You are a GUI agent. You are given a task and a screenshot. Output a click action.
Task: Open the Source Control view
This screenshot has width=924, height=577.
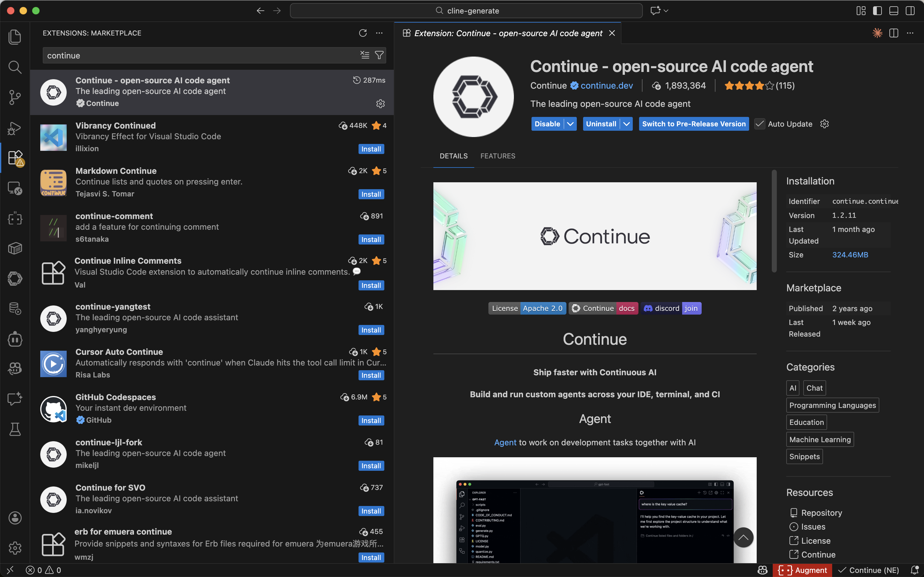(15, 97)
